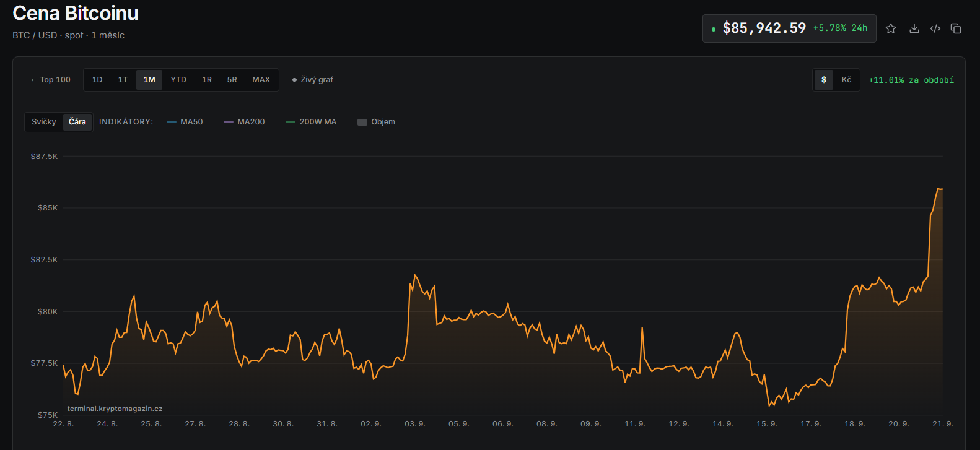Switch chart type to Svíčky

coord(44,122)
